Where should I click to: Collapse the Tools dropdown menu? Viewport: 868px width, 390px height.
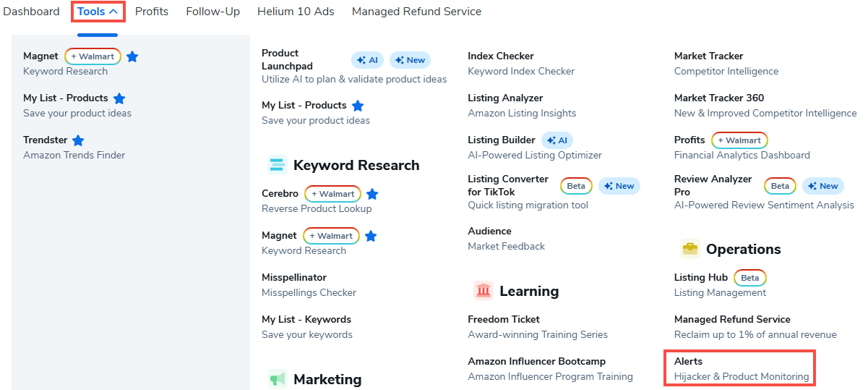click(98, 12)
